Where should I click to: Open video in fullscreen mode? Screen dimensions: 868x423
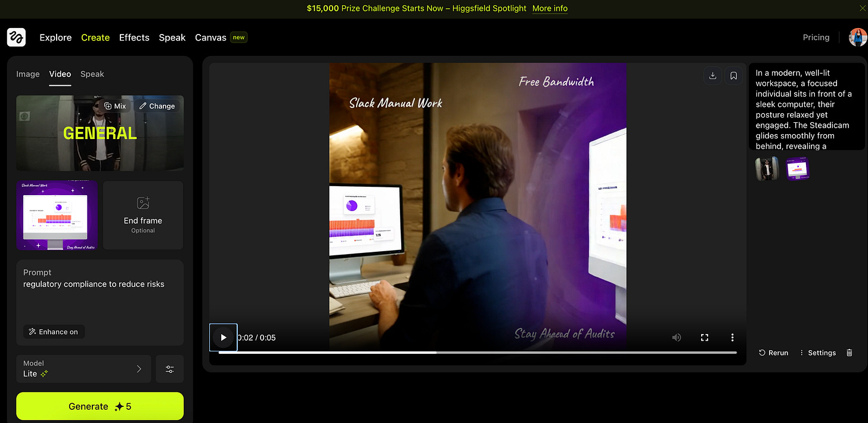705,338
